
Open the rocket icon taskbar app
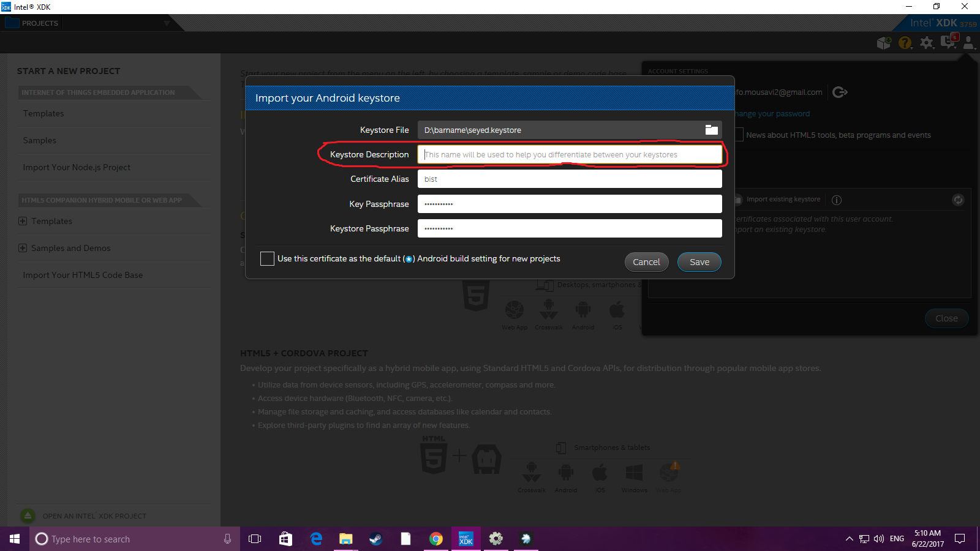coord(526,539)
